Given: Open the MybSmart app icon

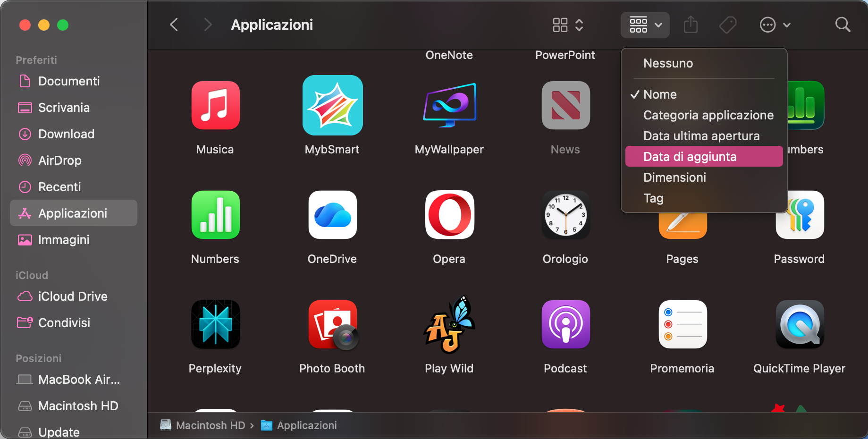Looking at the screenshot, I should click(x=332, y=105).
